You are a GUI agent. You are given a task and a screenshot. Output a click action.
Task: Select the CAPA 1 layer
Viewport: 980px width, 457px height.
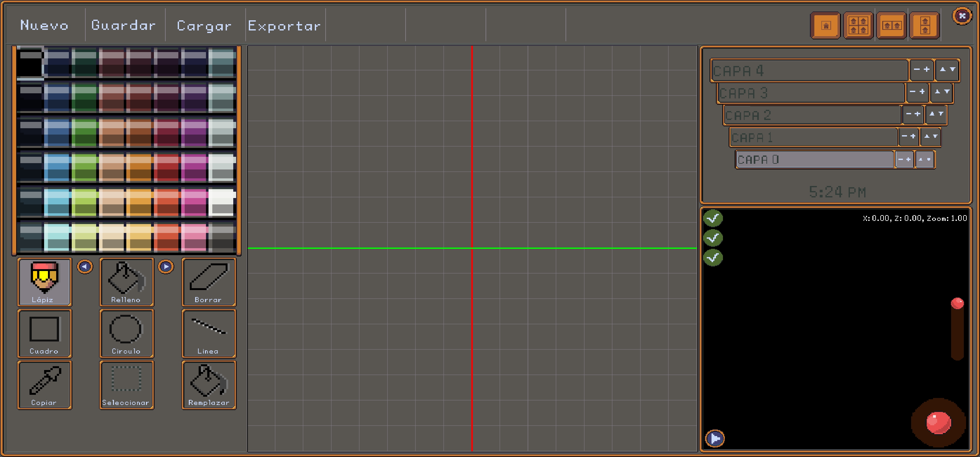[812, 137]
